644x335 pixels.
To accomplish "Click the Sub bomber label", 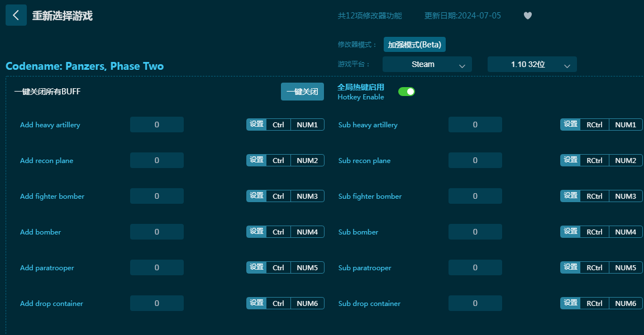I will pos(358,232).
